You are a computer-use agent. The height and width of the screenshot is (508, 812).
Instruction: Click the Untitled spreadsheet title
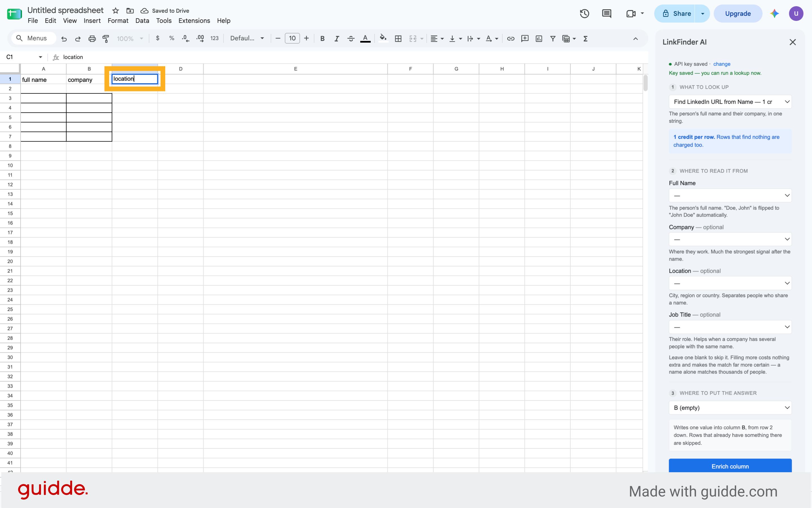65,10
